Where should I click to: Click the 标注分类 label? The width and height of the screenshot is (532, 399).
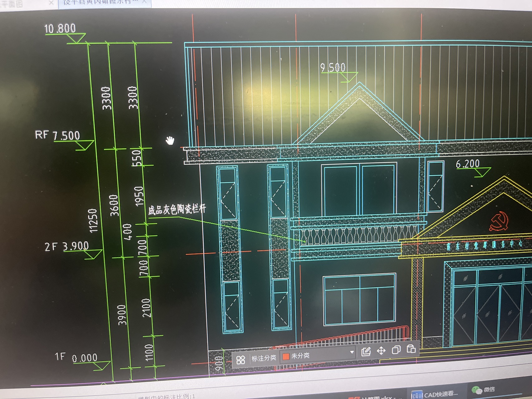click(264, 358)
